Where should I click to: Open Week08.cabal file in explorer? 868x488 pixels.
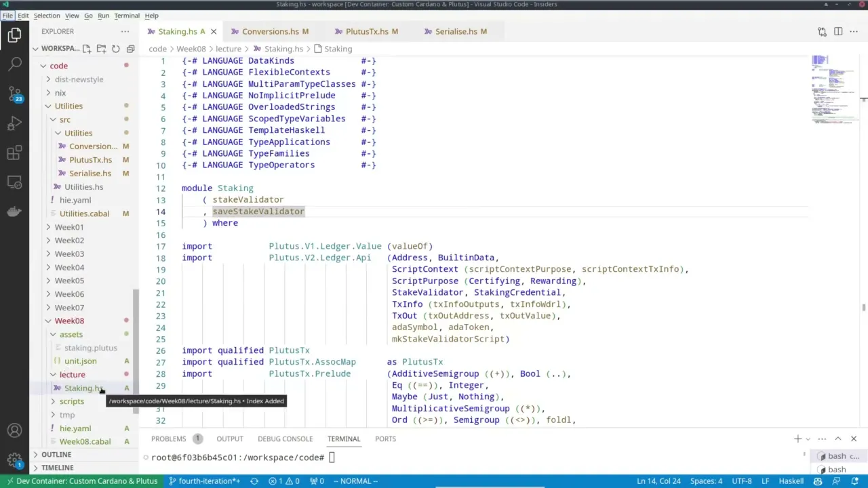point(85,441)
